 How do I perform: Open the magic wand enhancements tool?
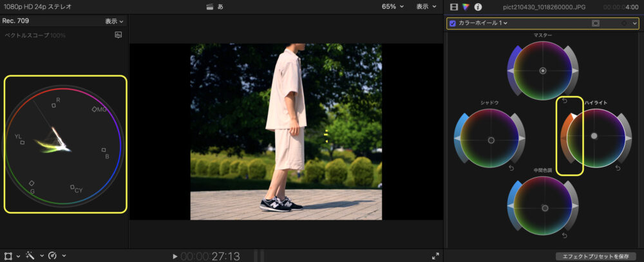point(30,256)
